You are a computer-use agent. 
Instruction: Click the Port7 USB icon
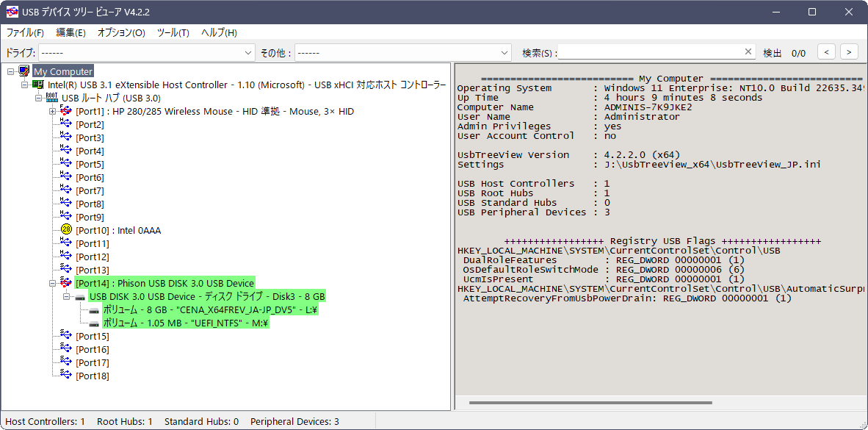click(66, 190)
